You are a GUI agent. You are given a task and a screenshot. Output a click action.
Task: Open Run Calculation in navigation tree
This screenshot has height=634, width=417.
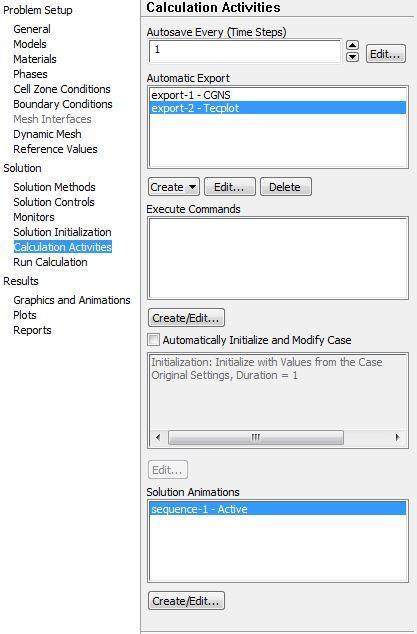pos(50,262)
